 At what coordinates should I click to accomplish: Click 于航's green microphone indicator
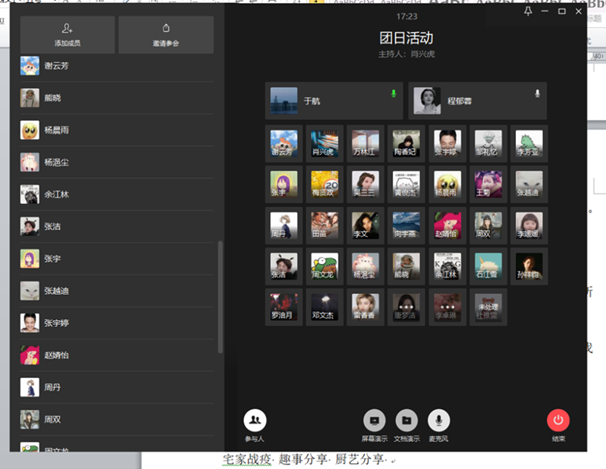(393, 94)
